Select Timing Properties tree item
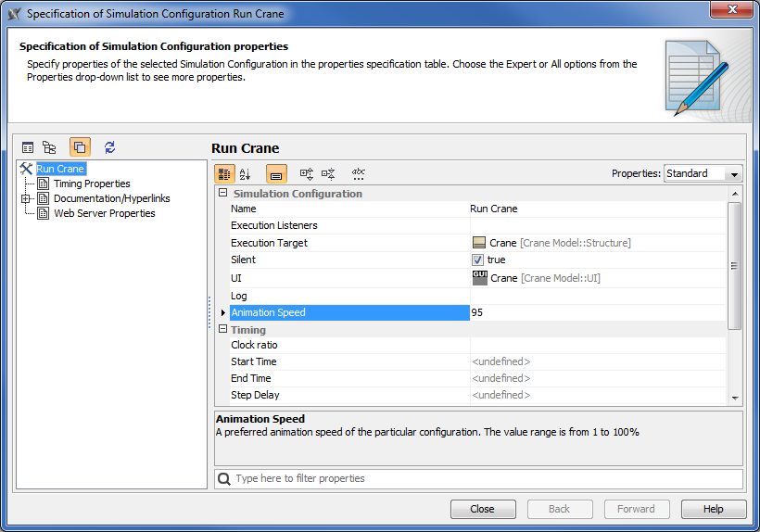Image resolution: width=760 pixels, height=532 pixels. pos(92,184)
